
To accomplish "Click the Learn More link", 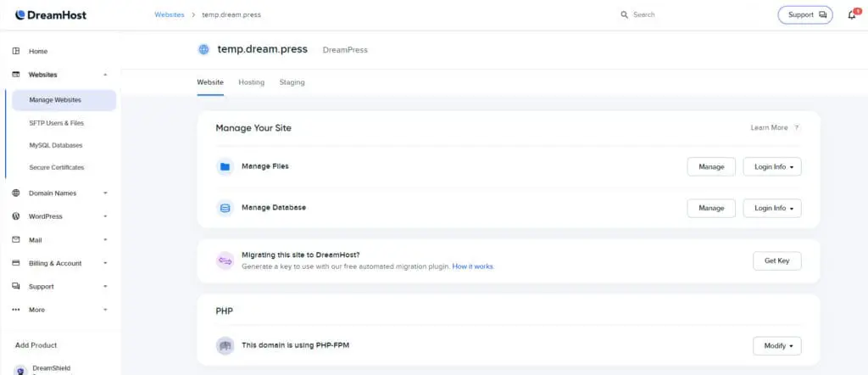I will pos(769,127).
